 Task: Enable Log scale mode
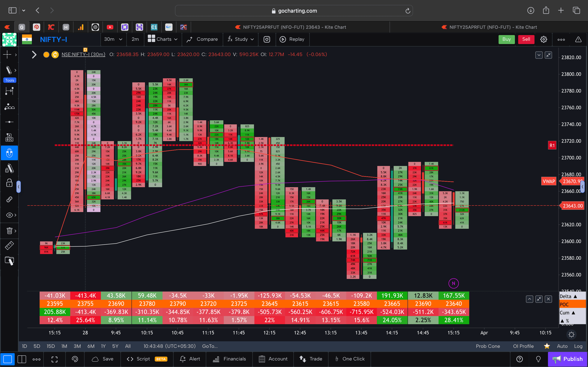tap(579, 346)
